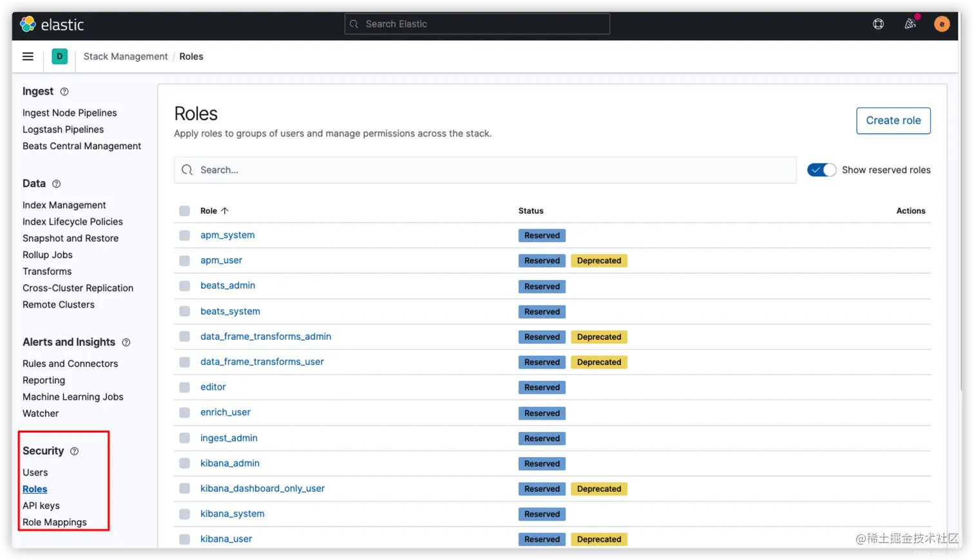Select the apm_system role checkbox

(x=185, y=236)
